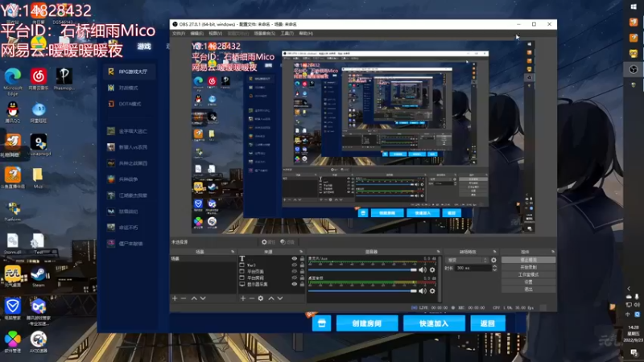Image resolution: width=644 pixels, height=362 pixels.
Task: Toggle visibility of fourth source row
Action: click(x=294, y=278)
